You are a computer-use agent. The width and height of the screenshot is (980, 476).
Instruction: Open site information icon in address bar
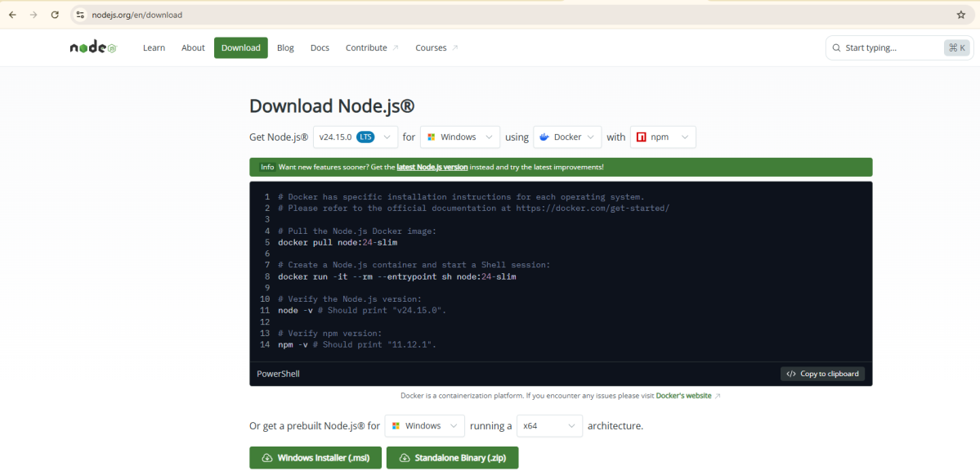pos(80,15)
